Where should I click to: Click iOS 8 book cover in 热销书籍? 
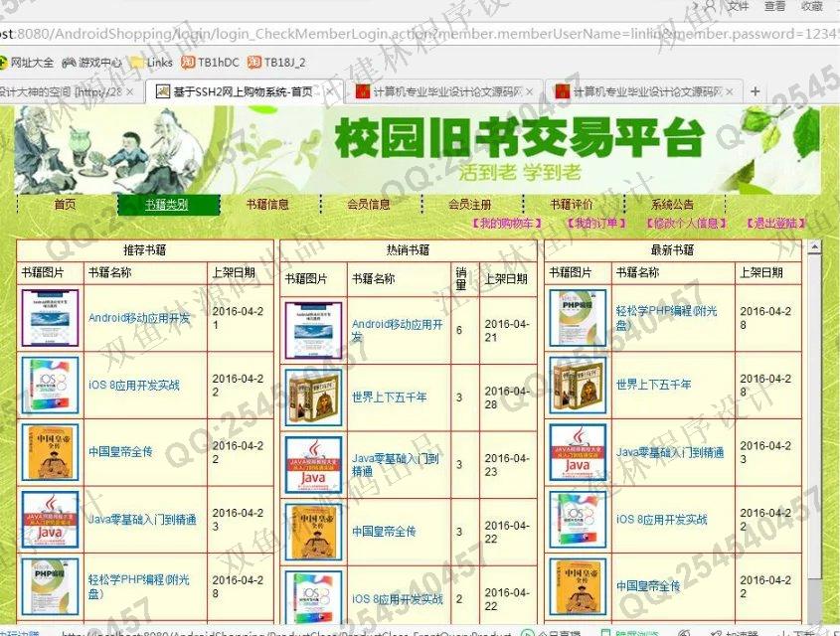313,598
